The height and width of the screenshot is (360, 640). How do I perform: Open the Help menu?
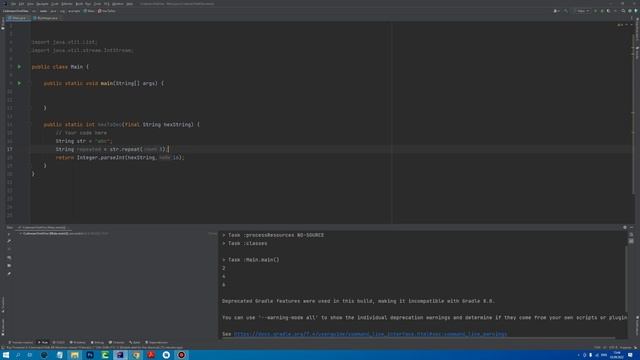click(x=129, y=4)
